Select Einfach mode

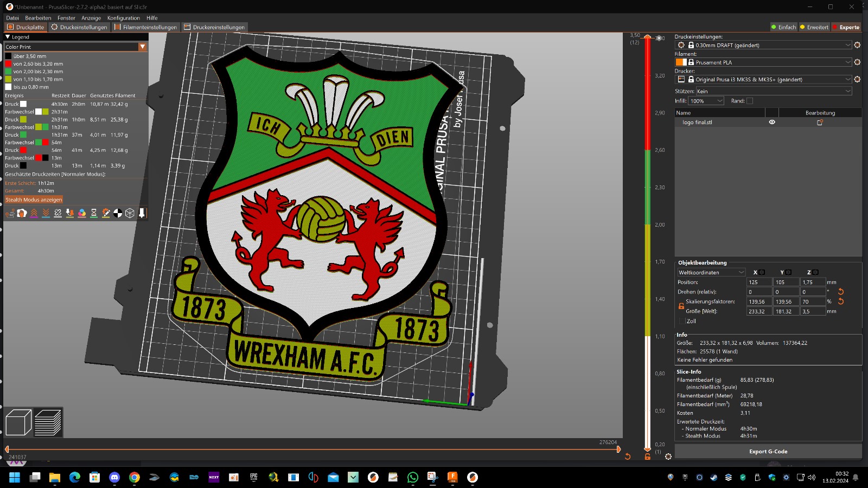point(783,27)
